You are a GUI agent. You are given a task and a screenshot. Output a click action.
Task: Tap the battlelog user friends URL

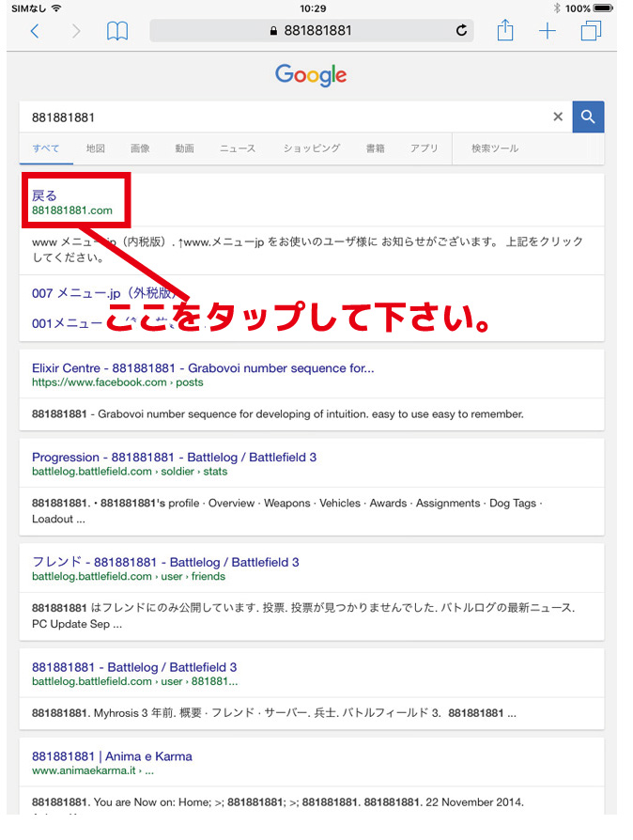click(129, 576)
